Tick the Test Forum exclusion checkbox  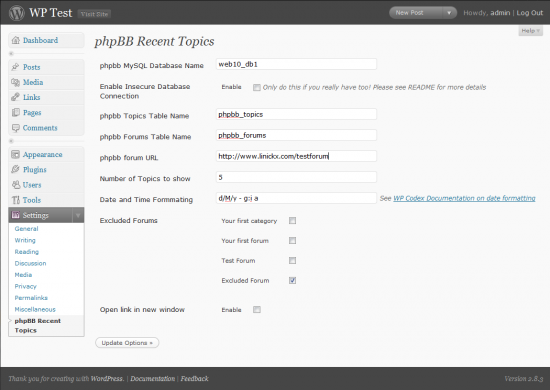click(x=292, y=260)
